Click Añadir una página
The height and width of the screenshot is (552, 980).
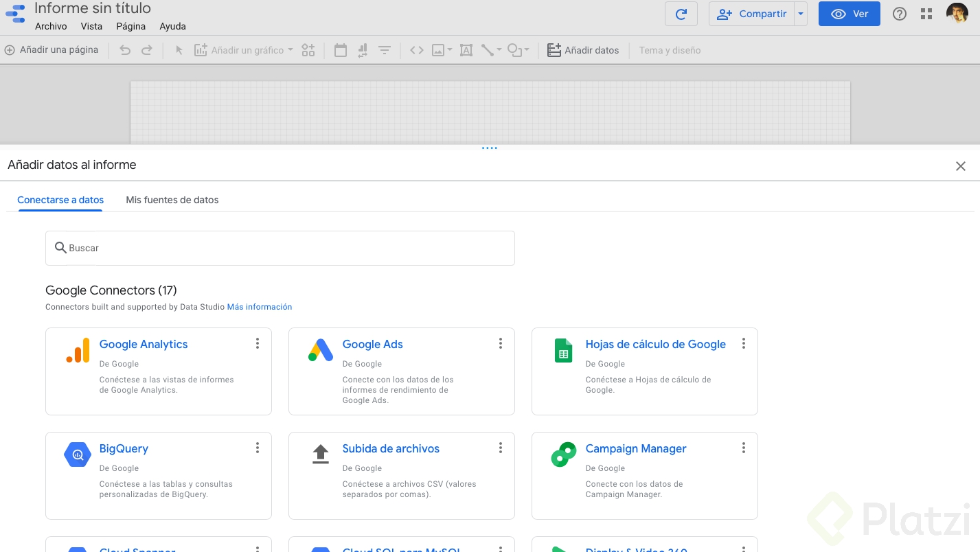[x=52, y=50]
